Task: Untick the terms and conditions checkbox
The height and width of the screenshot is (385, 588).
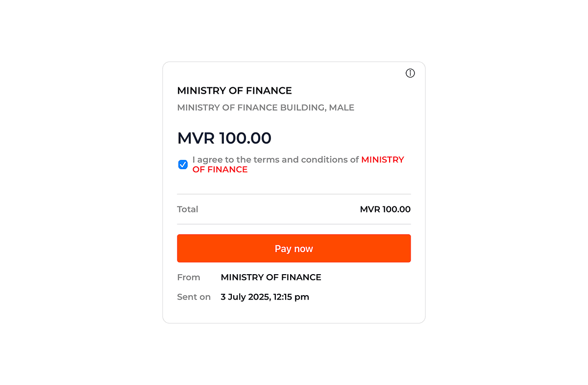Action: [183, 164]
